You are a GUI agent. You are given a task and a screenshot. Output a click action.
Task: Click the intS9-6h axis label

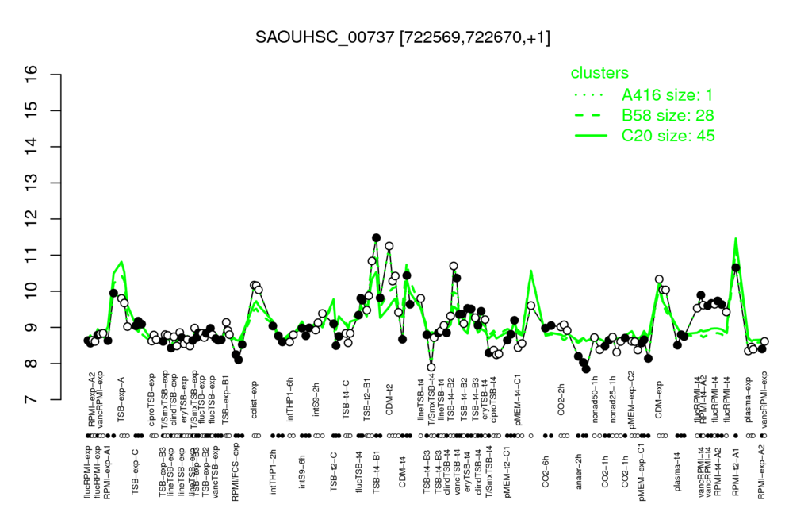[303, 471]
